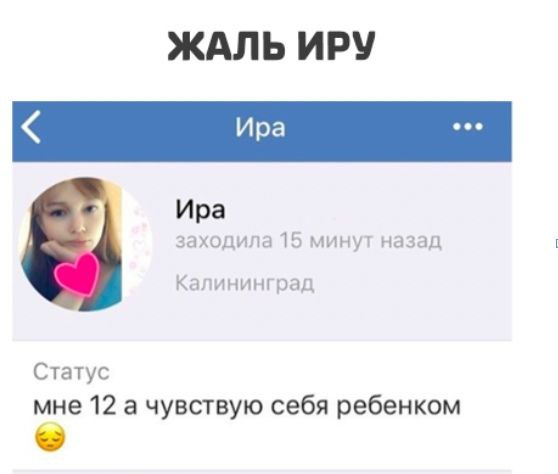Open the city Калининград
Viewport: 558px width, 474px height.
pos(245,284)
